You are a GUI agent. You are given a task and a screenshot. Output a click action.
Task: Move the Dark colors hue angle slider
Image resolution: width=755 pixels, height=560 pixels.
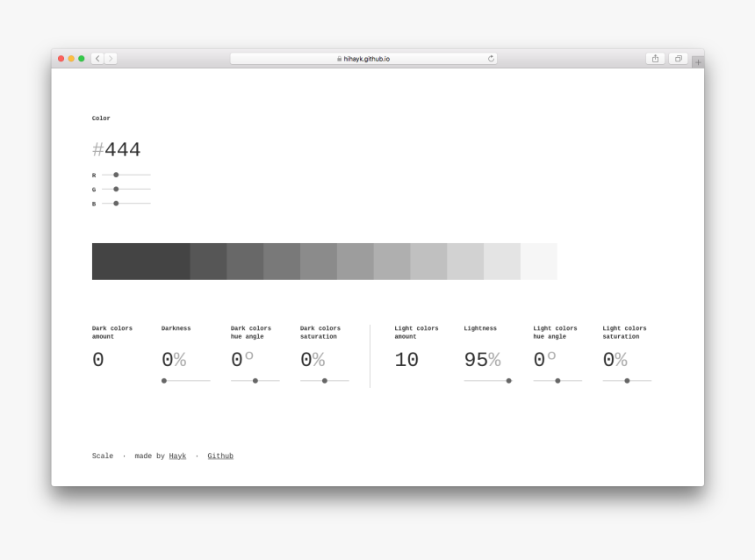pos(255,381)
